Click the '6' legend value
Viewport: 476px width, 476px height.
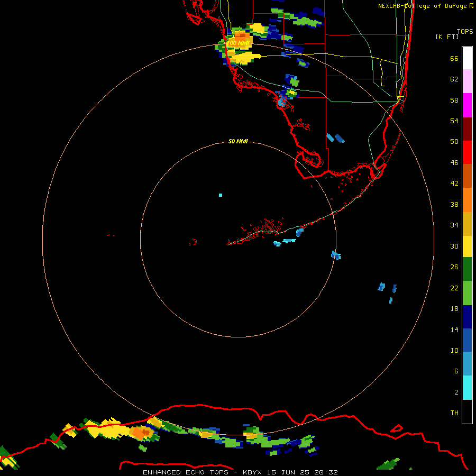(x=456, y=371)
